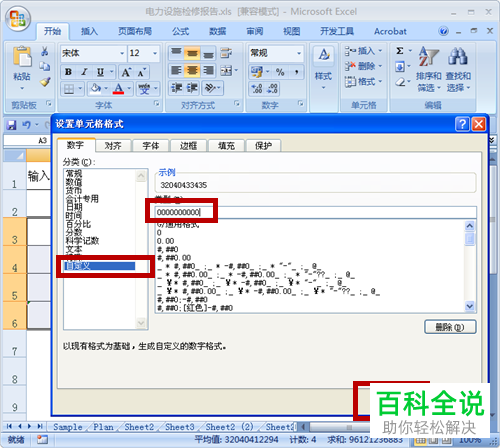Click the Cut scissors icon

(x=45, y=51)
